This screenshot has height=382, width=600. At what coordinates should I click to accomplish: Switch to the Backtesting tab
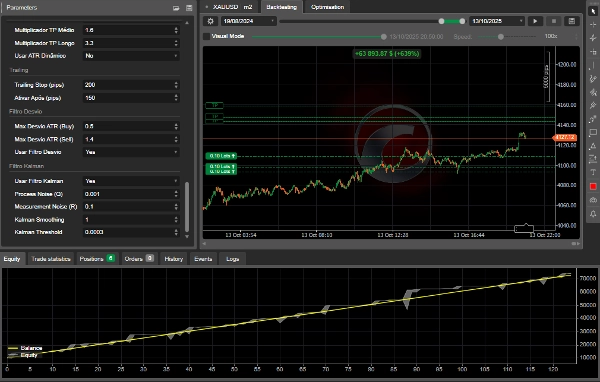coord(282,7)
